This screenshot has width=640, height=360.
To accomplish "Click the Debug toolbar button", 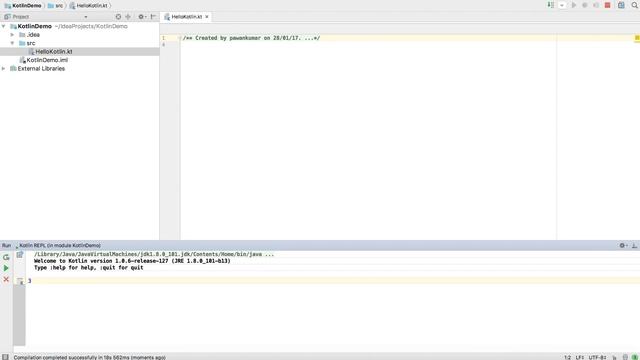I will pos(585,5).
